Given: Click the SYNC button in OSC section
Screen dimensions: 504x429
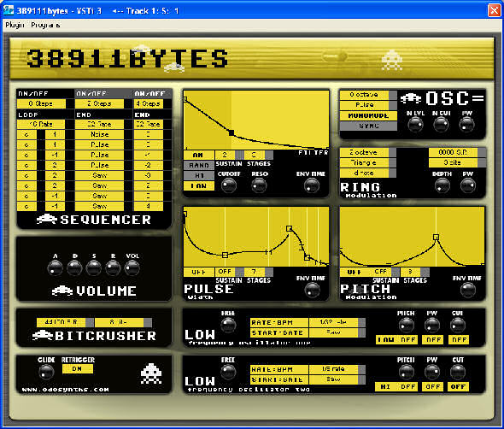Looking at the screenshot, I should tap(368, 126).
